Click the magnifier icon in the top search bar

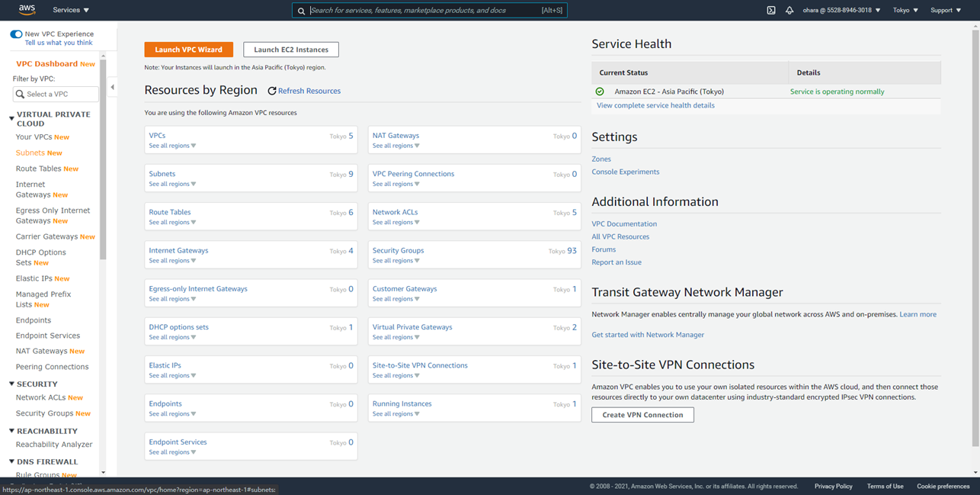pyautogui.click(x=301, y=11)
